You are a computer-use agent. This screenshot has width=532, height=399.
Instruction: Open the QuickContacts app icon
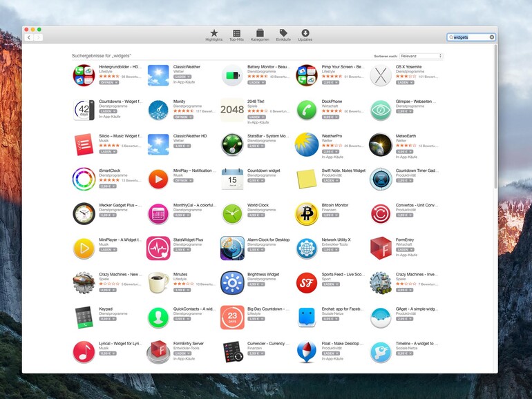pyautogui.click(x=158, y=318)
